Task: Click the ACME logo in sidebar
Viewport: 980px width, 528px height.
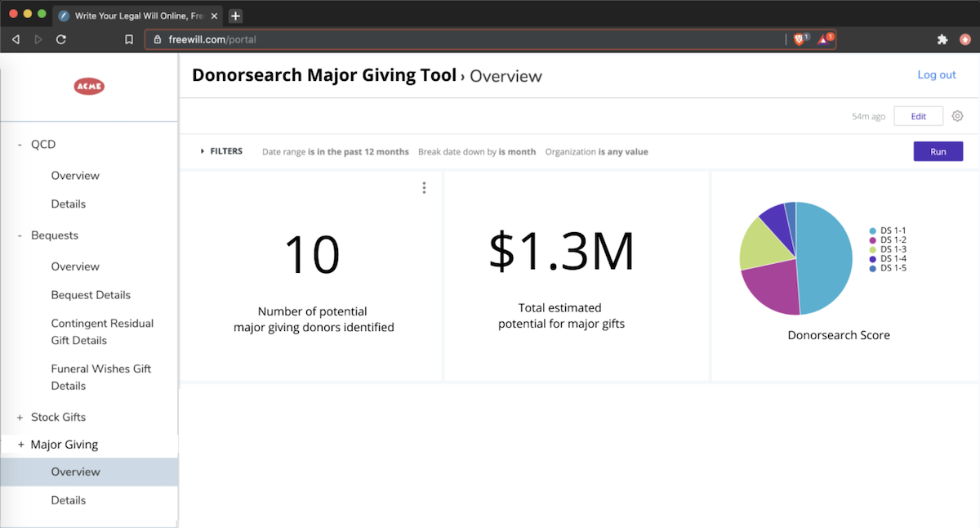Action: [x=89, y=86]
